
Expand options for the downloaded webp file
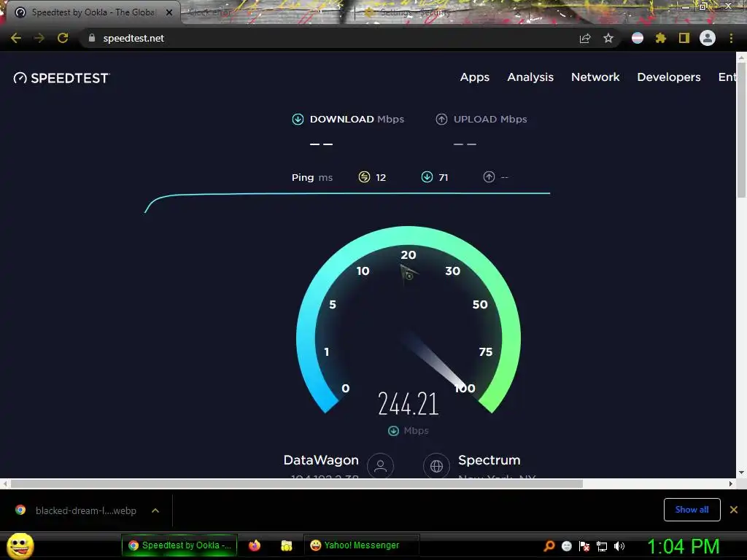pyautogui.click(x=155, y=510)
